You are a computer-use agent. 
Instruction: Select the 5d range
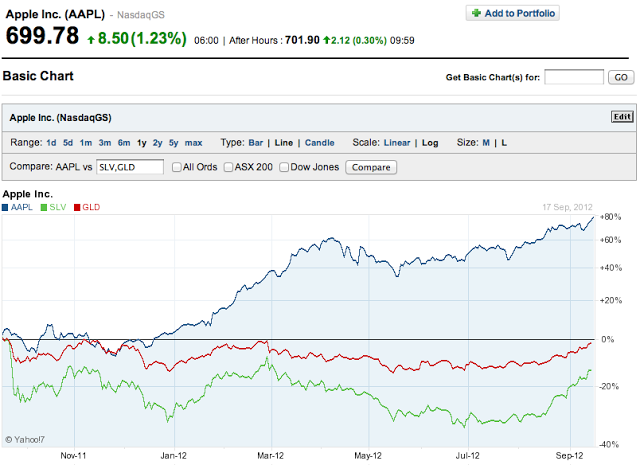pos(68,143)
